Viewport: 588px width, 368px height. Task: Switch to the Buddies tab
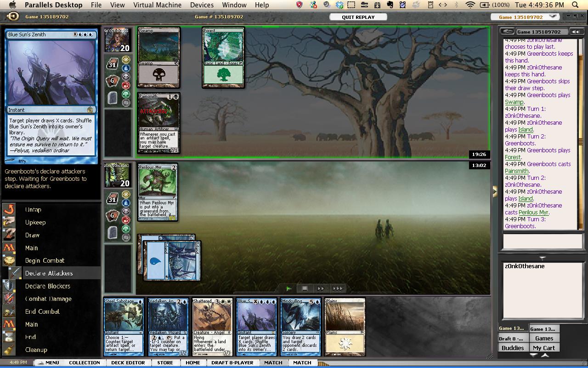513,348
